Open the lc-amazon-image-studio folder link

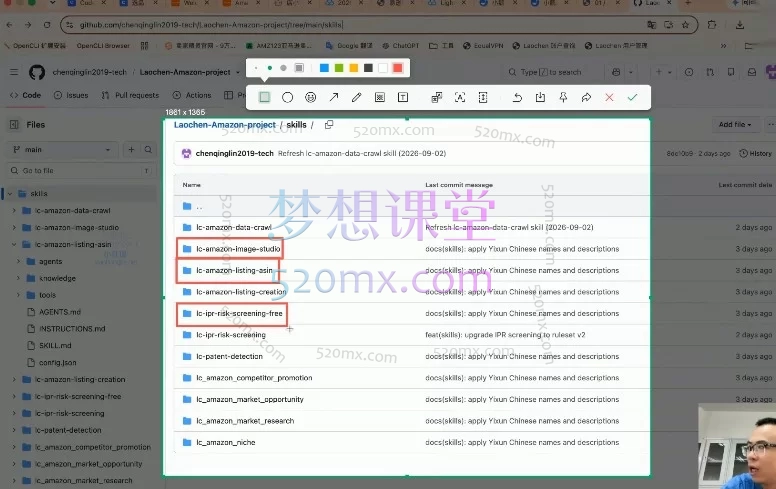coord(238,249)
